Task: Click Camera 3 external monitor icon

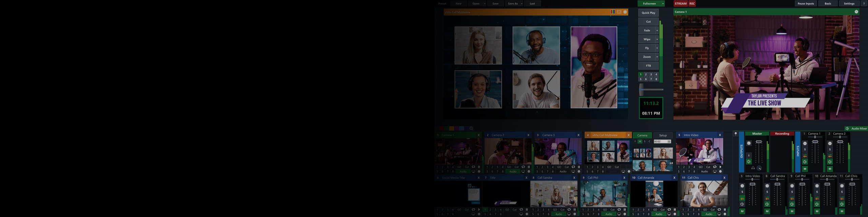Action: tap(573, 172)
